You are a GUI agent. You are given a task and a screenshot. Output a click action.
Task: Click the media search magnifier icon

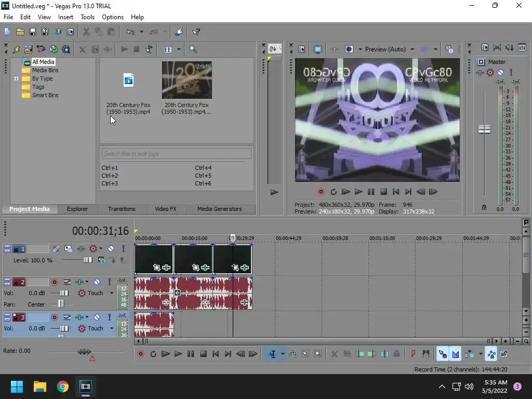[x=193, y=49]
